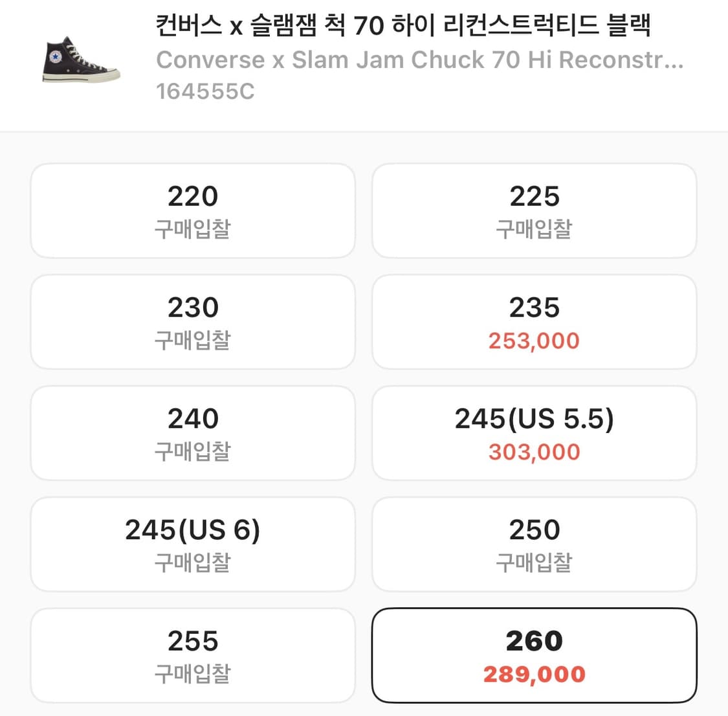
Task: Pick size 230 구매입찰 option
Action: coord(193,321)
